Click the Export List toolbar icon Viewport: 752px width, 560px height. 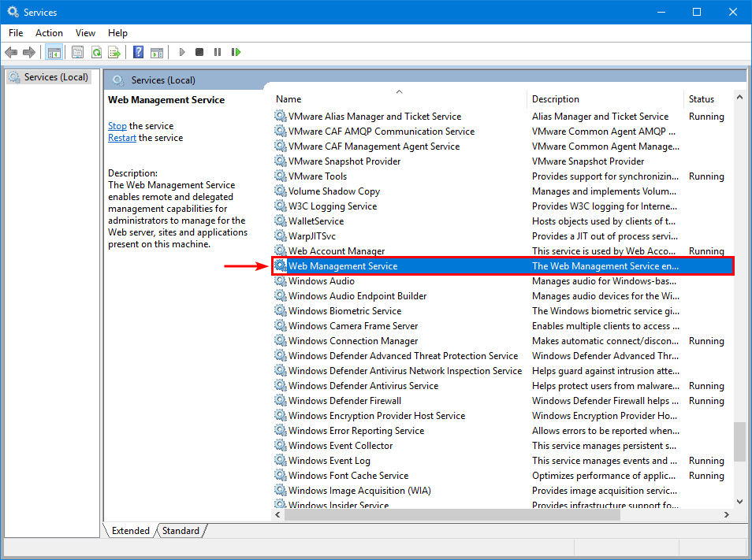point(114,52)
